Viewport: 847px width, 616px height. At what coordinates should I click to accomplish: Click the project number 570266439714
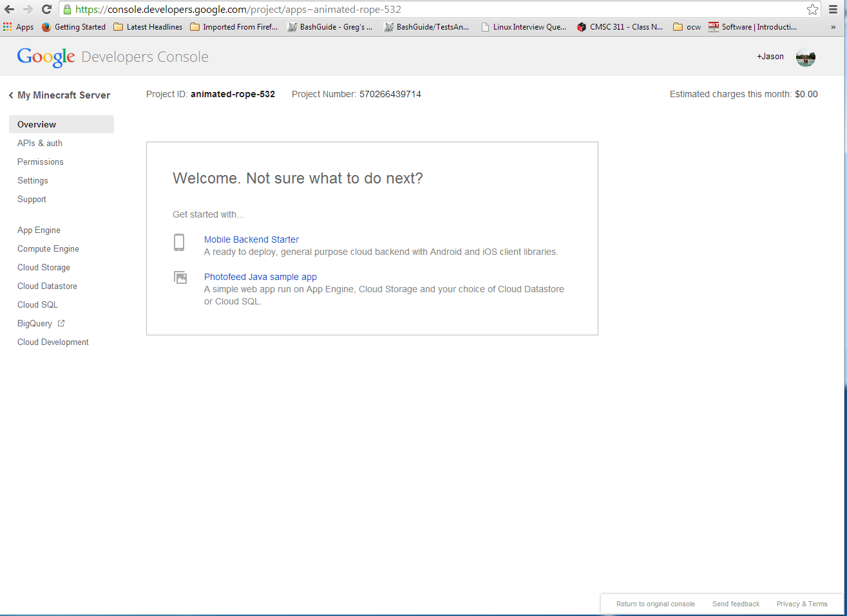point(390,94)
